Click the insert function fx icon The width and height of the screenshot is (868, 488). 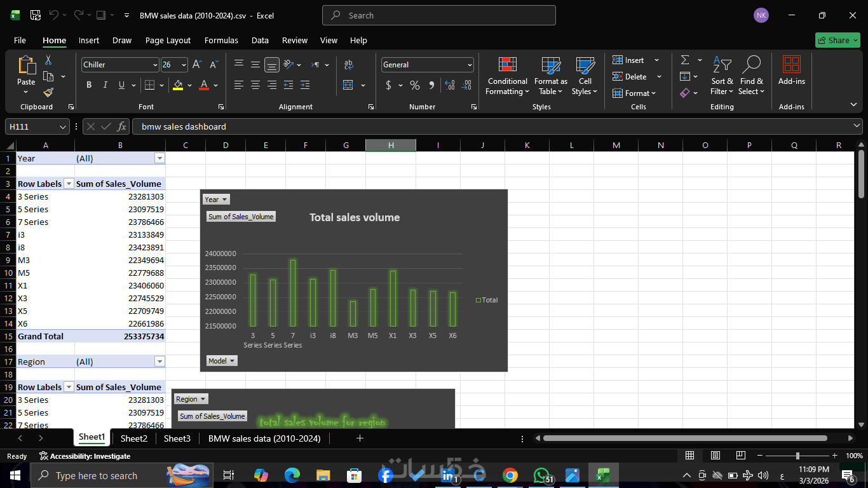point(122,126)
